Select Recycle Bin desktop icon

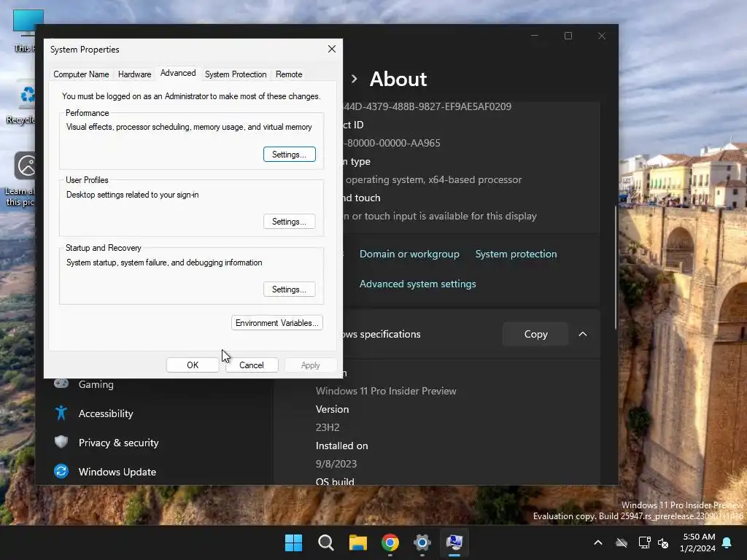(x=21, y=102)
